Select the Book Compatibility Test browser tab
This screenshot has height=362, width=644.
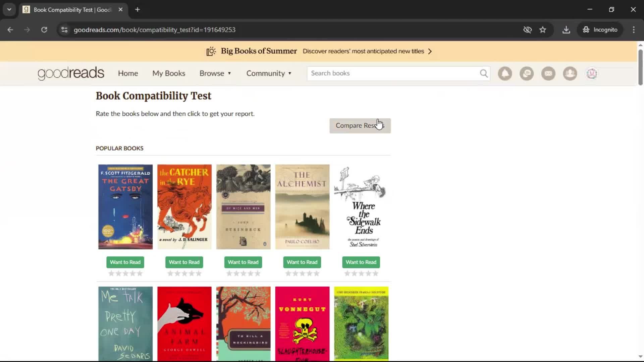73,10
